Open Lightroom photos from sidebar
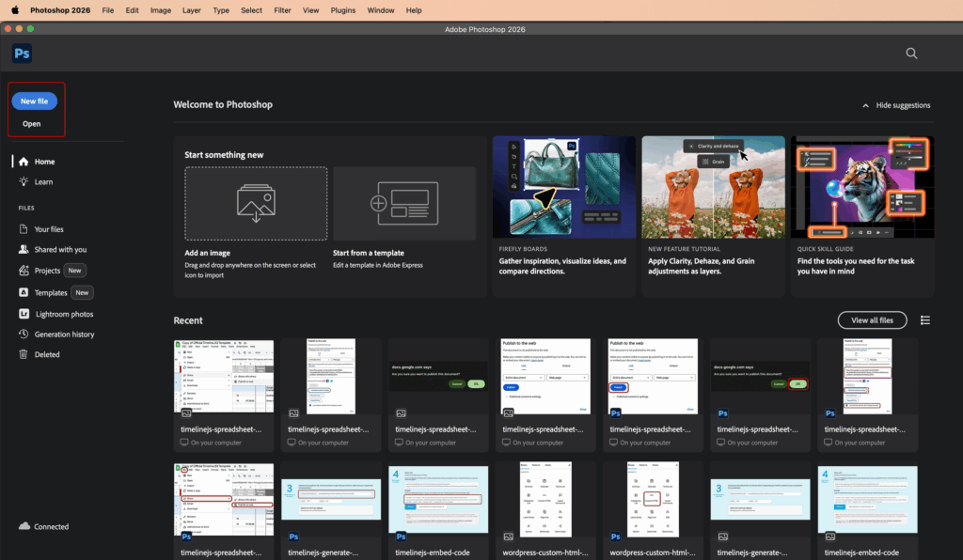The image size is (963, 560). (63, 314)
